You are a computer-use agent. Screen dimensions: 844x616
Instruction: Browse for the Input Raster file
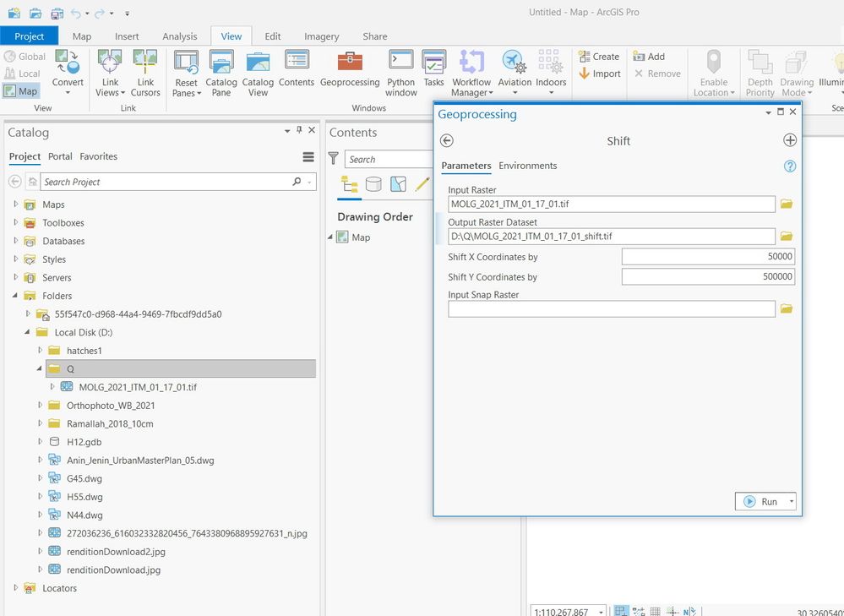[x=787, y=204]
